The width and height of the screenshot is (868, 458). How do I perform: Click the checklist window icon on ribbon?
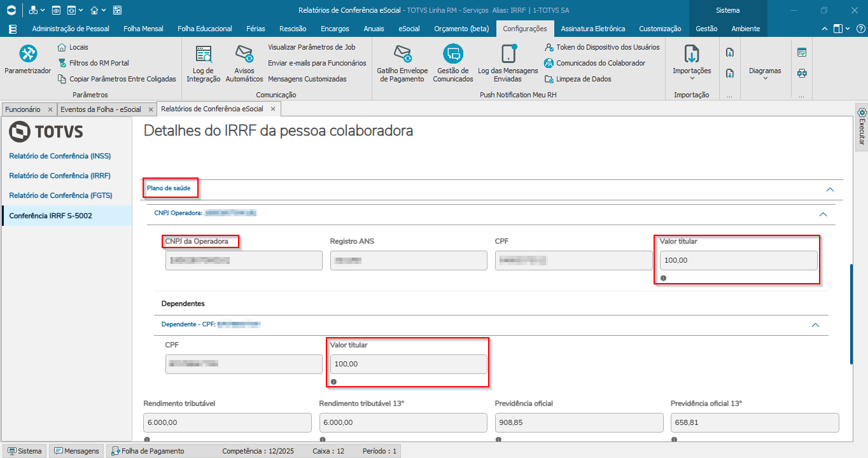tap(802, 53)
